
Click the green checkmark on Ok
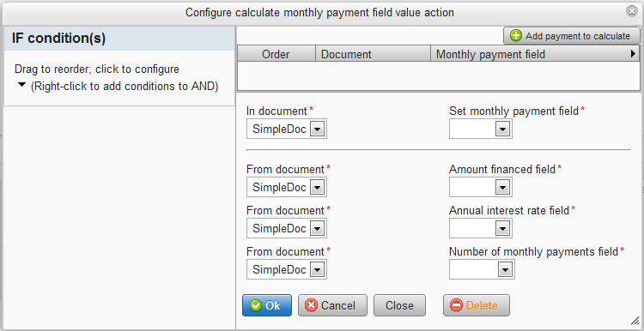point(256,305)
